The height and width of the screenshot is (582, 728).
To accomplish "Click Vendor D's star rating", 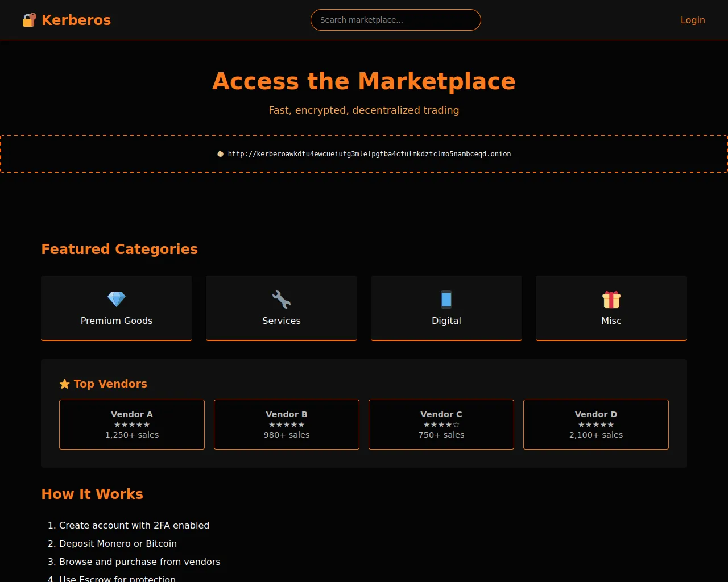I will pyautogui.click(x=596, y=425).
